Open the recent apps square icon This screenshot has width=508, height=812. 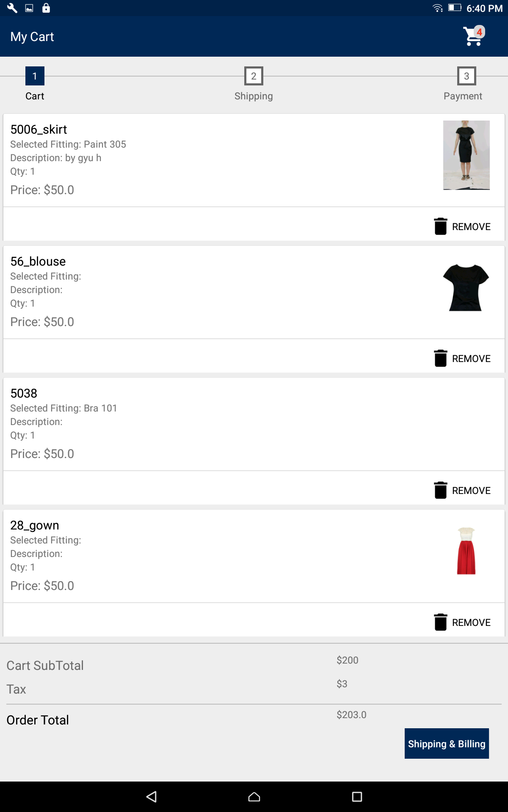click(357, 797)
